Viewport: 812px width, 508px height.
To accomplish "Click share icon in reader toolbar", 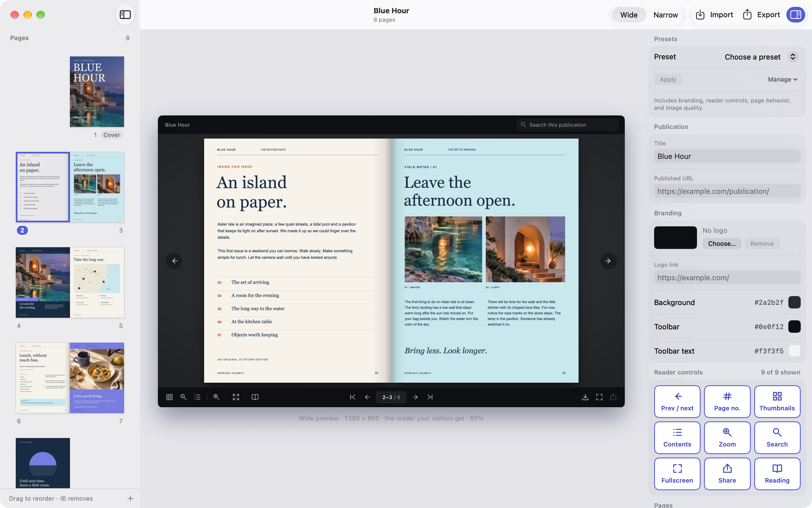I will (613, 397).
